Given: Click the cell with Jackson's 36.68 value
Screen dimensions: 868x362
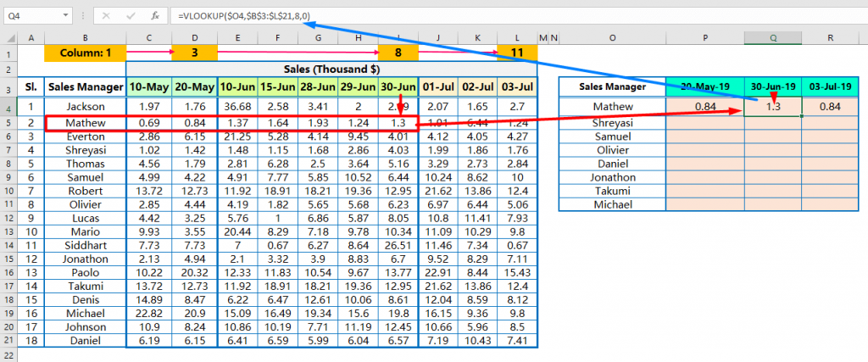Looking at the screenshot, I should point(238,106).
